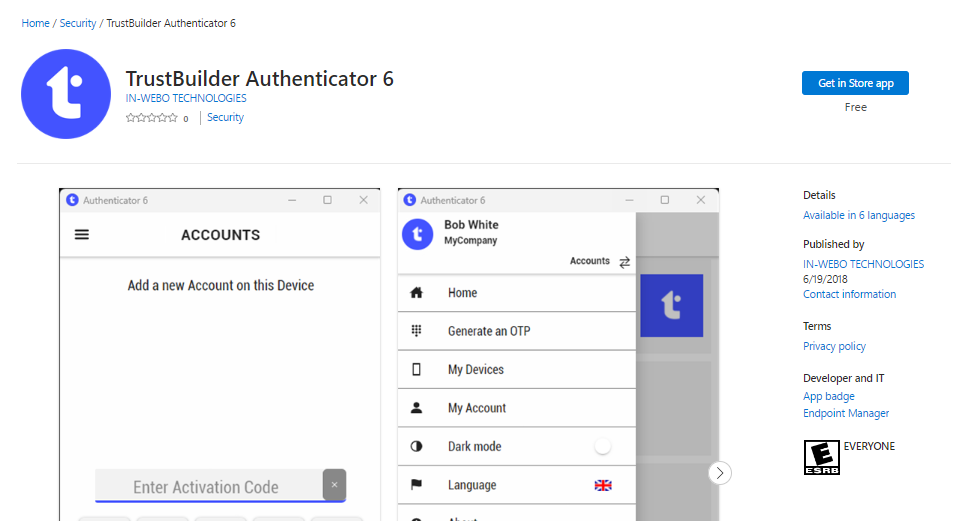Click the Home icon in side menu

pyautogui.click(x=417, y=293)
